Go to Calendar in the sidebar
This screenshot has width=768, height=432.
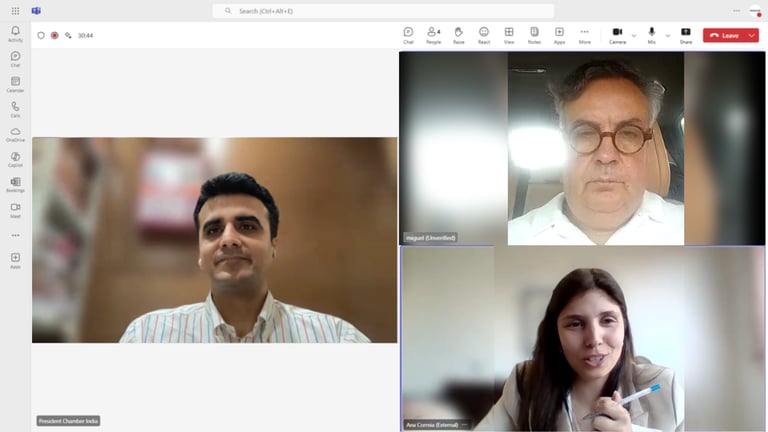(15, 84)
